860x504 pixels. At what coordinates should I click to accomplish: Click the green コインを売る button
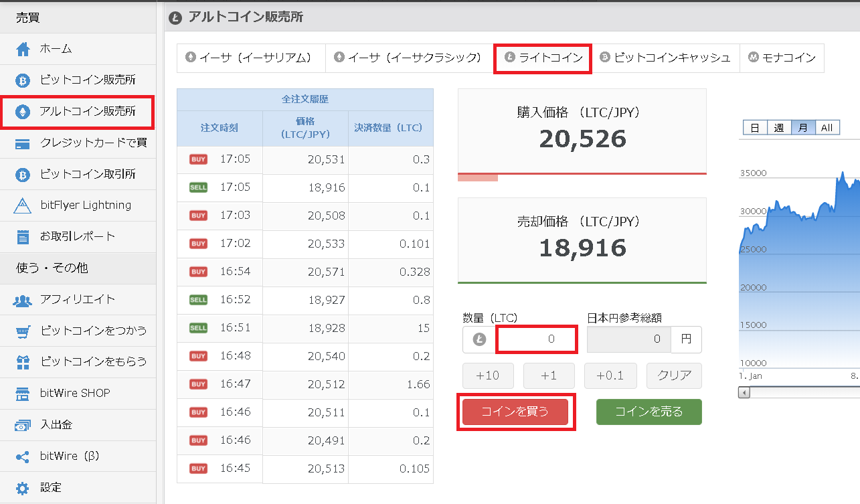point(649,412)
